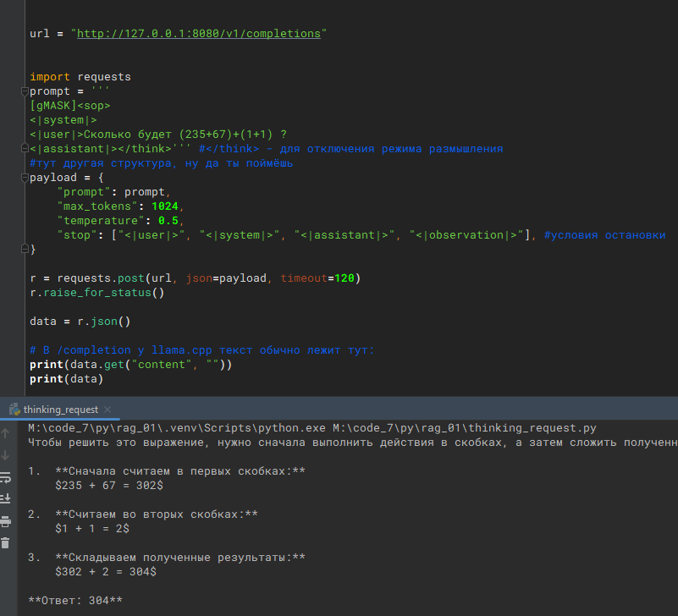This screenshot has width=678, height=616.
Task: Close the thinking_request run tab
Action: coord(109,409)
